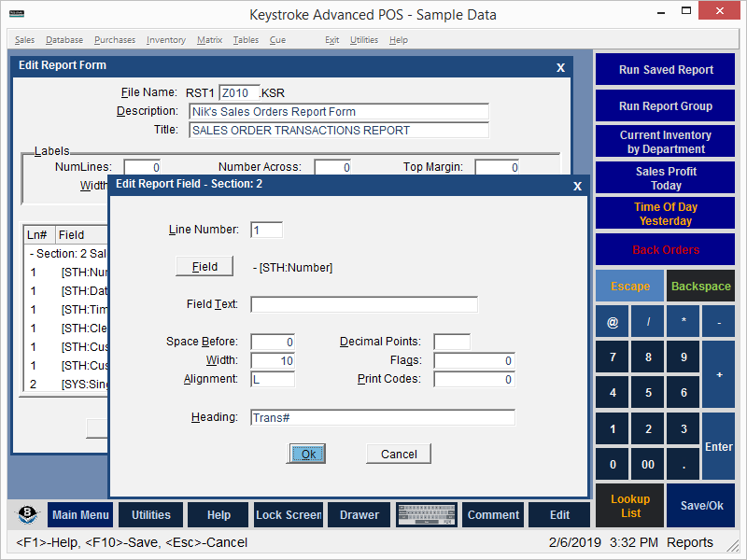Image resolution: width=747 pixels, height=560 pixels.
Task: Open the on-screen keyboard icon
Action: [x=426, y=515]
